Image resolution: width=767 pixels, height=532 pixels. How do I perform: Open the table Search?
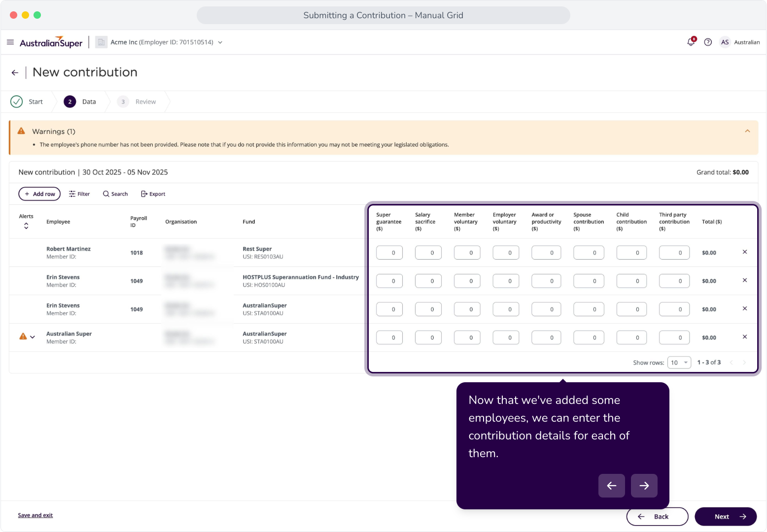(115, 194)
